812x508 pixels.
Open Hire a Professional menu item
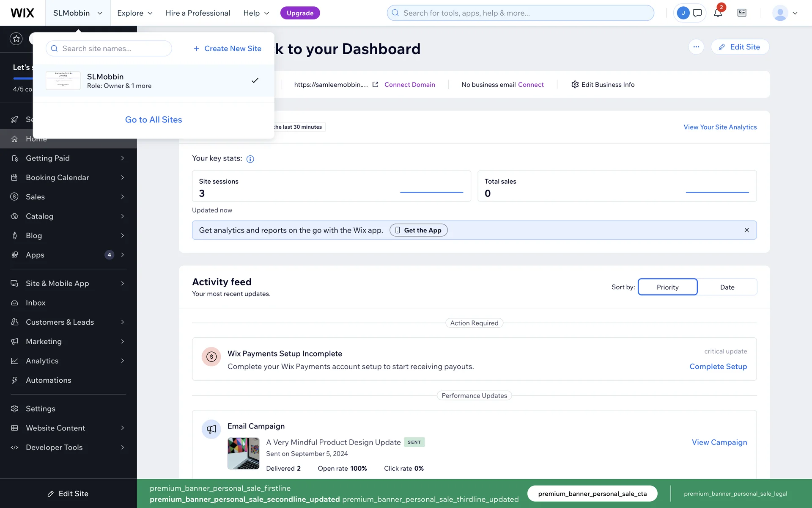198,13
